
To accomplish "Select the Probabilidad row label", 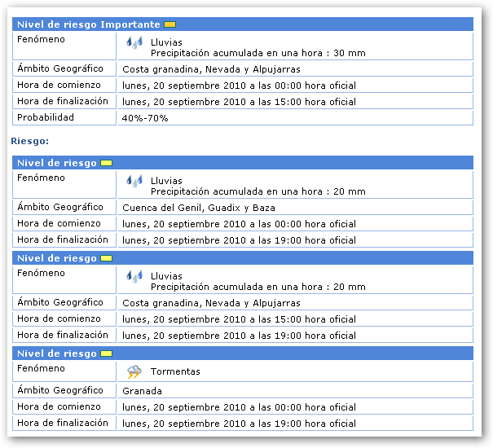I will 46,117.
